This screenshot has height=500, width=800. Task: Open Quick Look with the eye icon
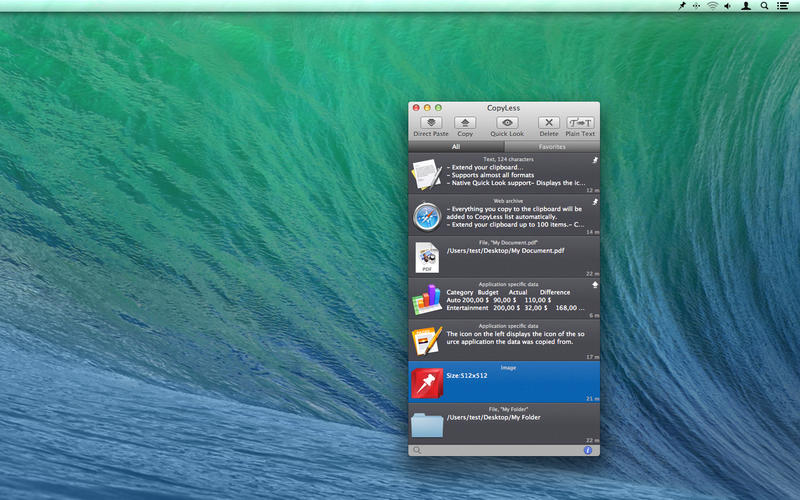tap(507, 122)
